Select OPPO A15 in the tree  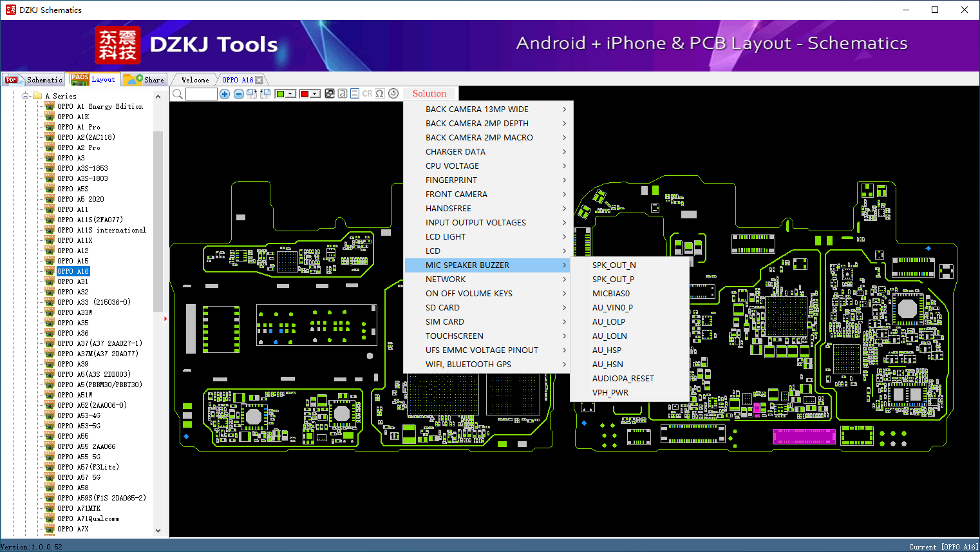pos(73,261)
